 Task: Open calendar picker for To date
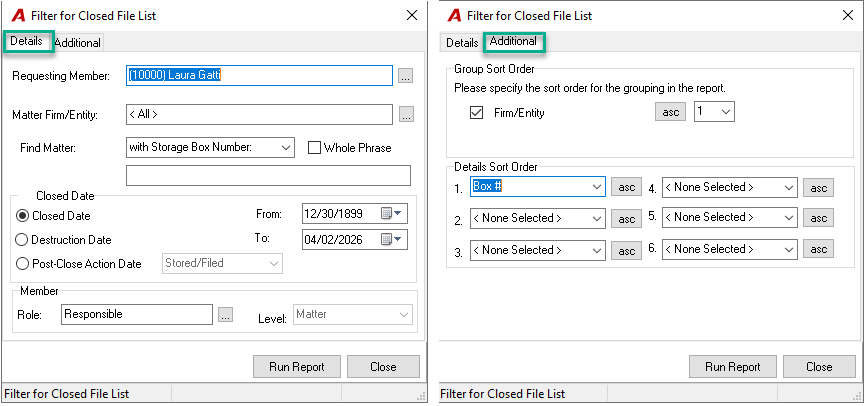point(387,239)
